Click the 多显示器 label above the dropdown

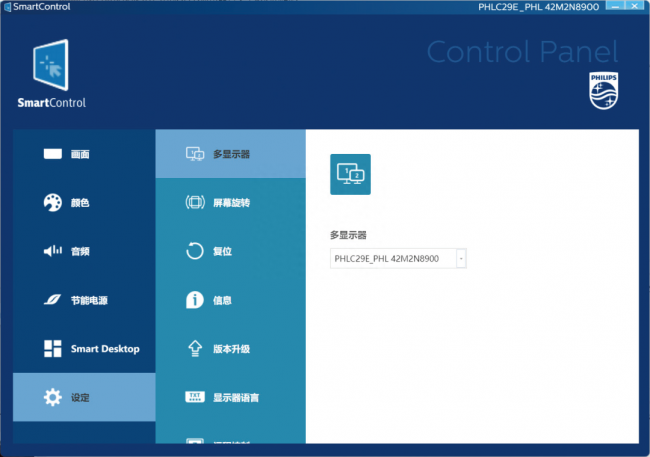pyautogui.click(x=348, y=235)
